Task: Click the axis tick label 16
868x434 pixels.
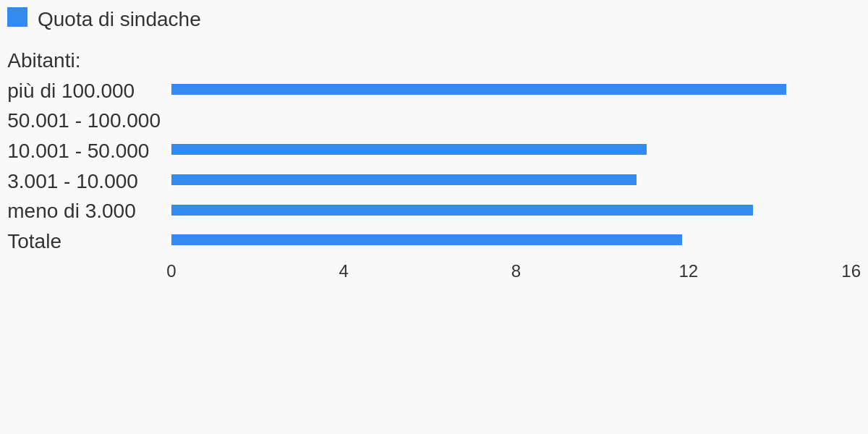Action: [x=851, y=271]
